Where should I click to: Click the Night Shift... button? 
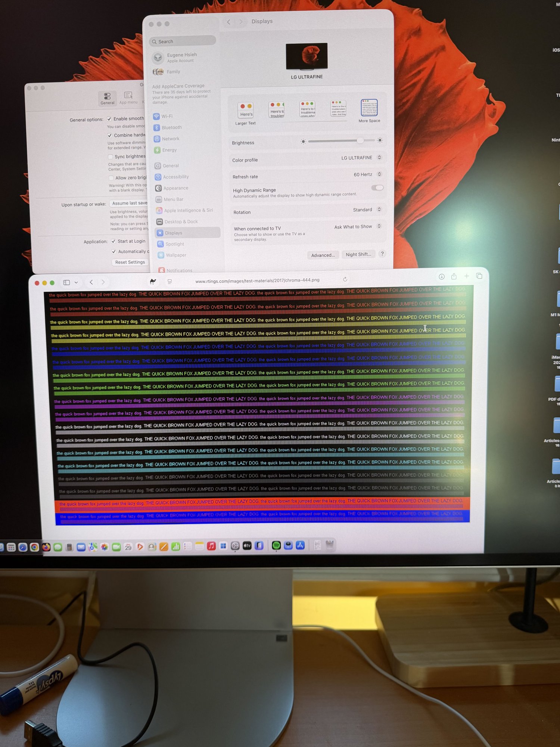(358, 254)
